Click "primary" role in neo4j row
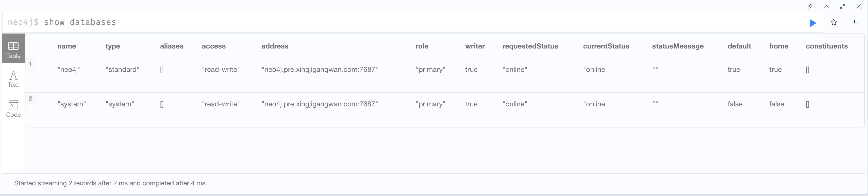Image resolution: width=868 pixels, height=196 pixels. pyautogui.click(x=430, y=70)
